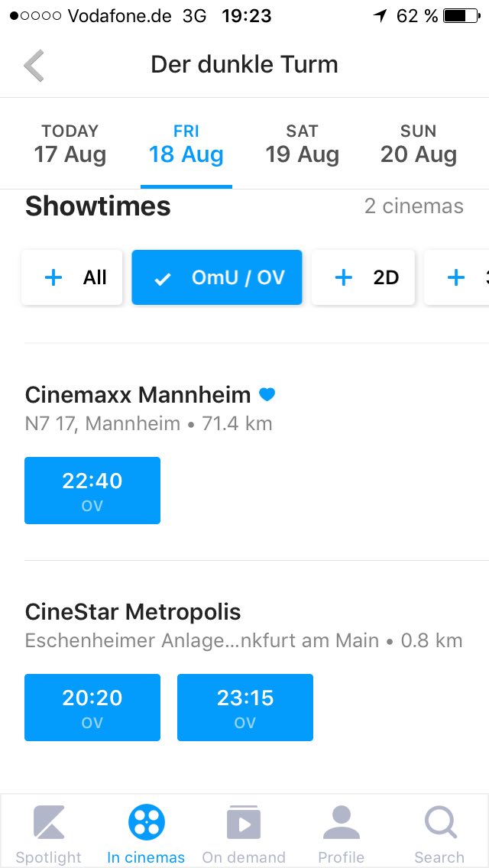Tap the battery icon in status bar
This screenshot has height=868, width=489.
461,16
